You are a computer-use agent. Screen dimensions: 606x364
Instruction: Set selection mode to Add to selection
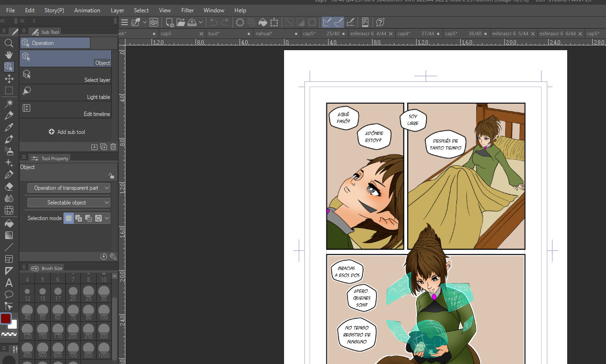coord(79,218)
